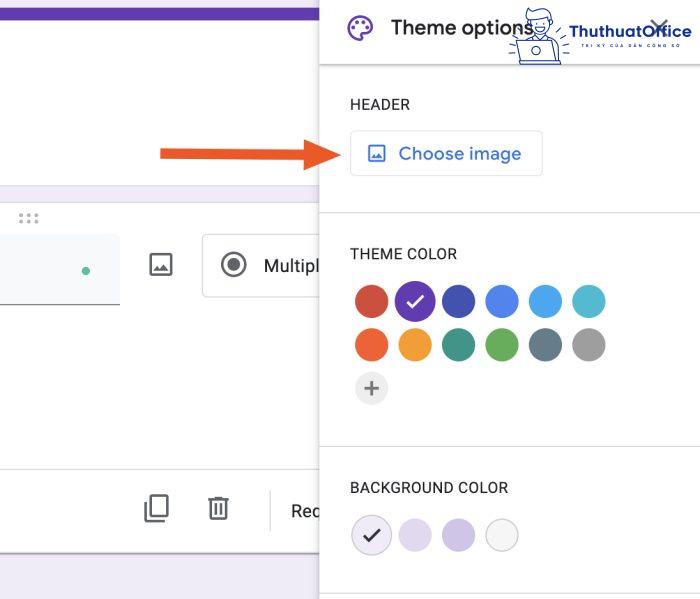Click the Required label

coord(305,511)
